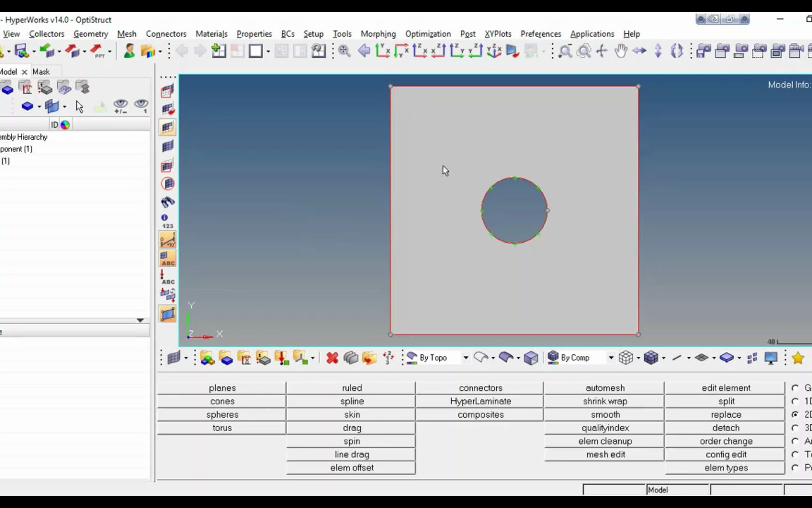The image size is (812, 508).
Task: Enable the 1D panel page option
Action: click(x=795, y=401)
